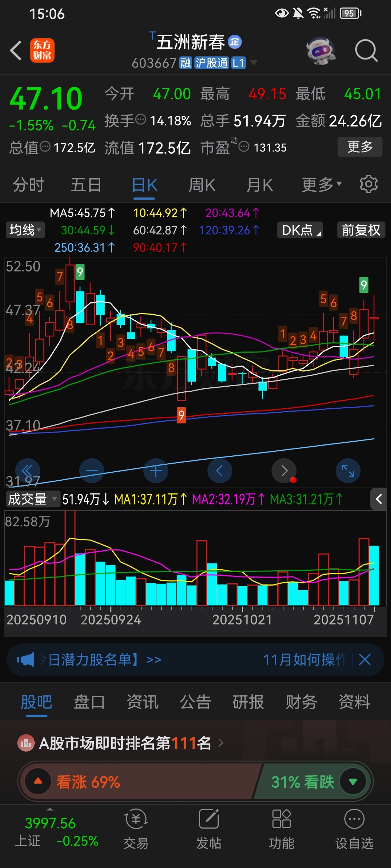Open 成交量 sub-indicator dropdown

33,499
